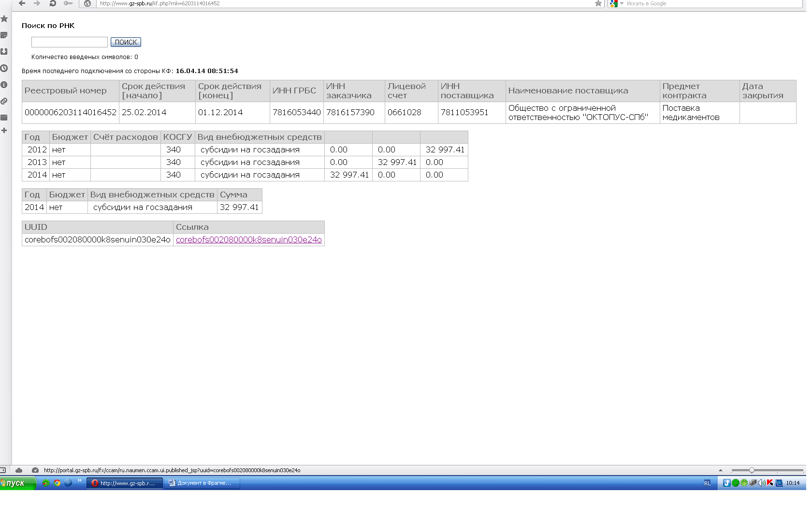812x508 pixels.
Task: Click the UUID text cell corebofs002080000k8senuin030e24o
Action: [x=98, y=239]
